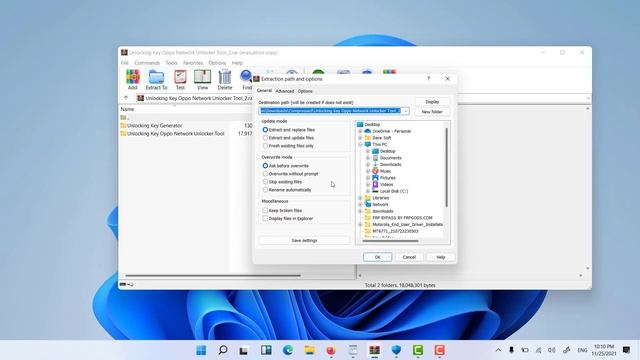640x360 pixels.
Task: Click in the destination path field
Action: tap(331, 111)
